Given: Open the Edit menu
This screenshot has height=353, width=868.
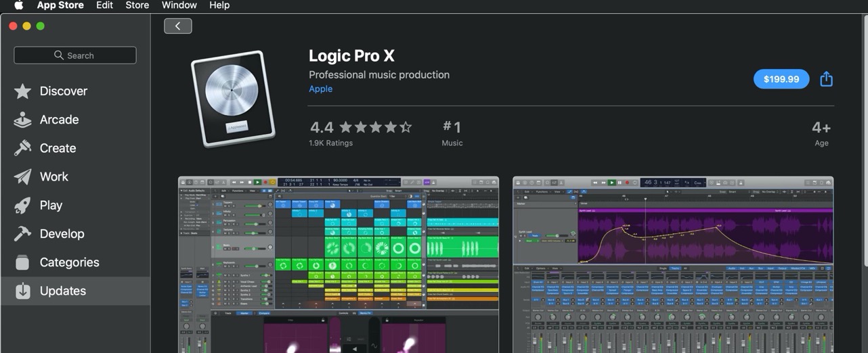Looking at the screenshot, I should coord(104,5).
